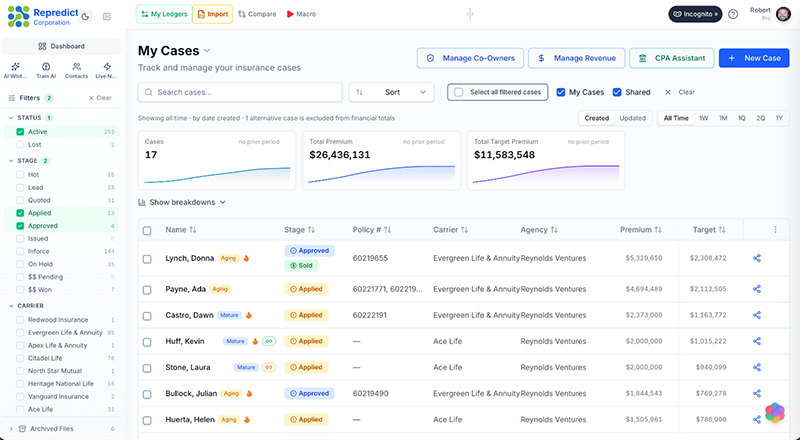Share Stone, Laura case icon
Viewport: 800px width, 440px height.
(x=757, y=367)
